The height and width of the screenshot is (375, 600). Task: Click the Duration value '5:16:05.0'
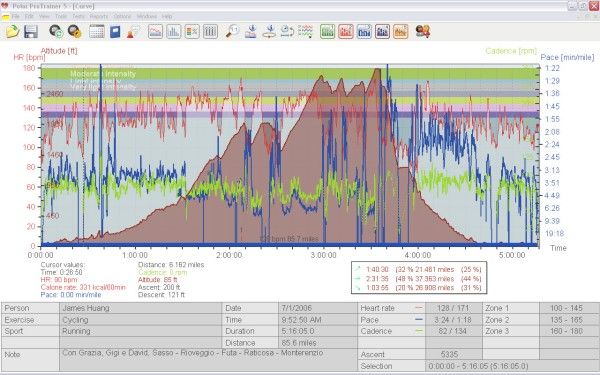pyautogui.click(x=318, y=331)
